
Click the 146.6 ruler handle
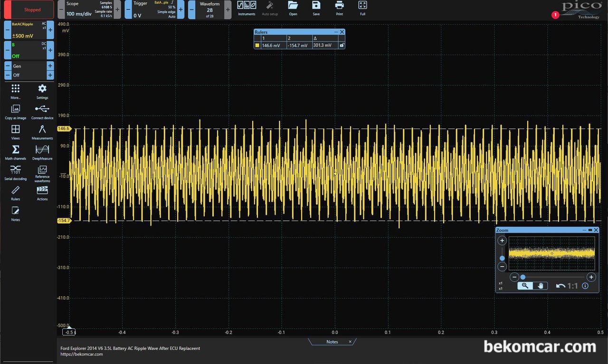[x=64, y=129]
